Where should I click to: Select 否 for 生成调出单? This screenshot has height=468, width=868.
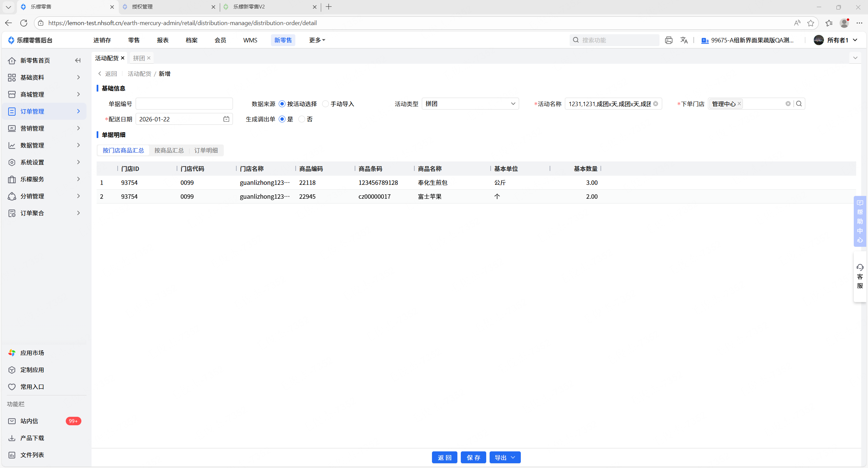coord(302,119)
